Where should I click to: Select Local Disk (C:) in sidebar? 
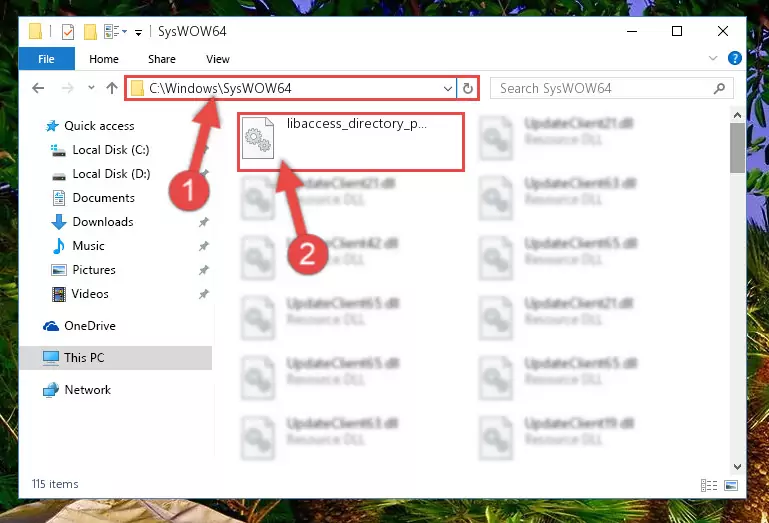tap(111, 150)
